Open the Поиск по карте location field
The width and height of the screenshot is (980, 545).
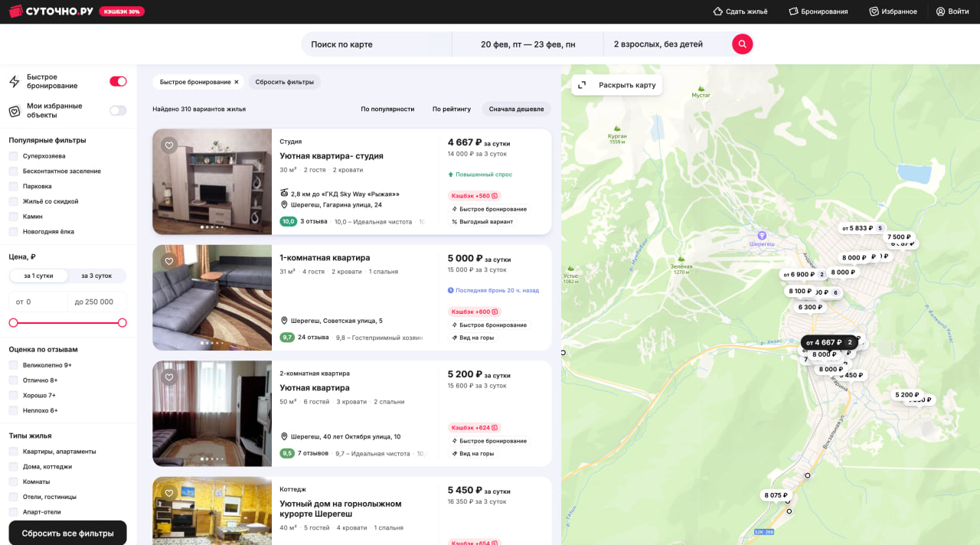375,44
